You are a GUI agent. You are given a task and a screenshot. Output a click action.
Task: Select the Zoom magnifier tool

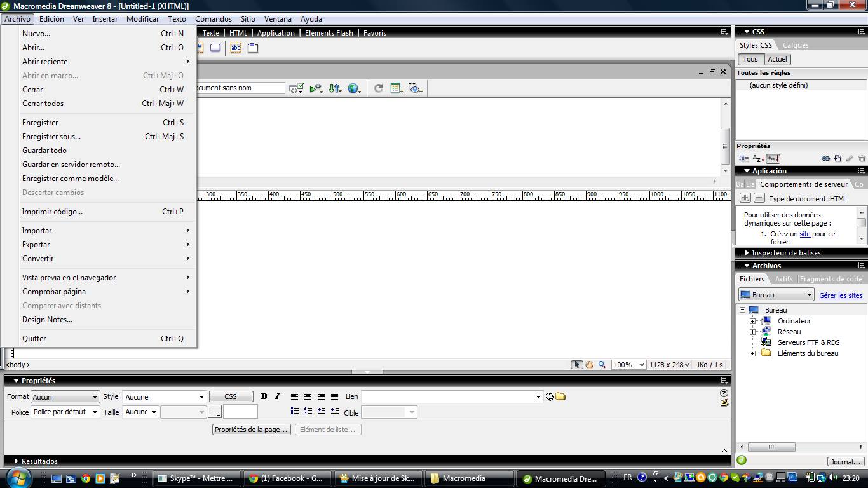click(602, 365)
